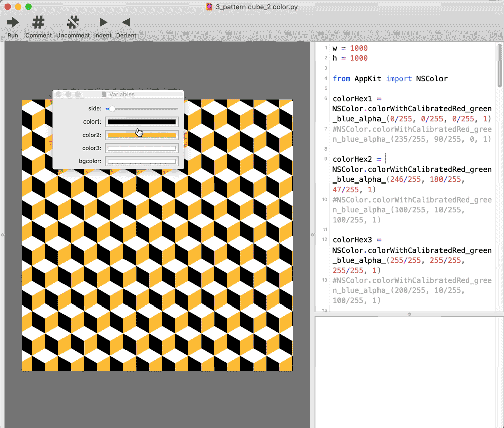This screenshot has height=428, width=504.
Task: Place cursor on 'h = 1000' line
Action: tap(350, 58)
